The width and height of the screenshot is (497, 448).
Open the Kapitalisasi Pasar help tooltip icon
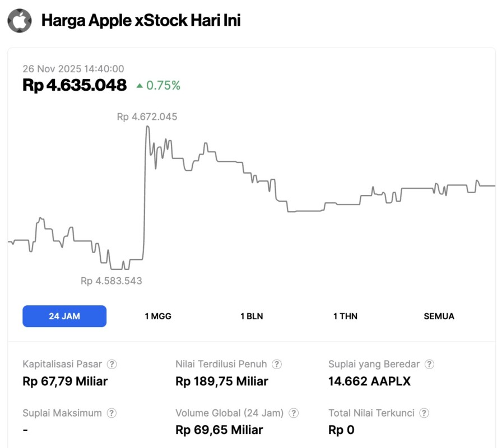click(x=112, y=364)
